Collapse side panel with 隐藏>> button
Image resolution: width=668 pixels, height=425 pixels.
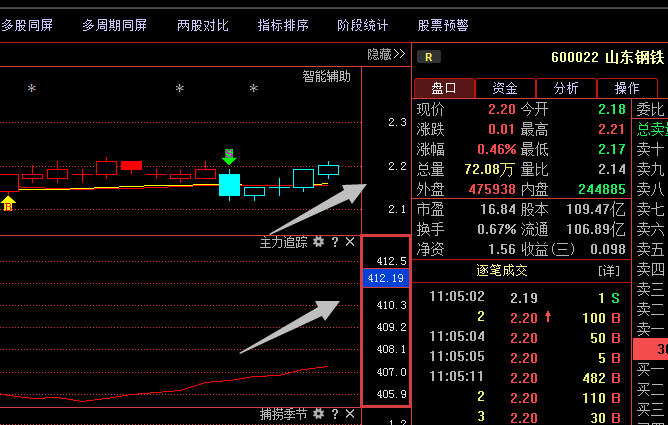[386, 54]
